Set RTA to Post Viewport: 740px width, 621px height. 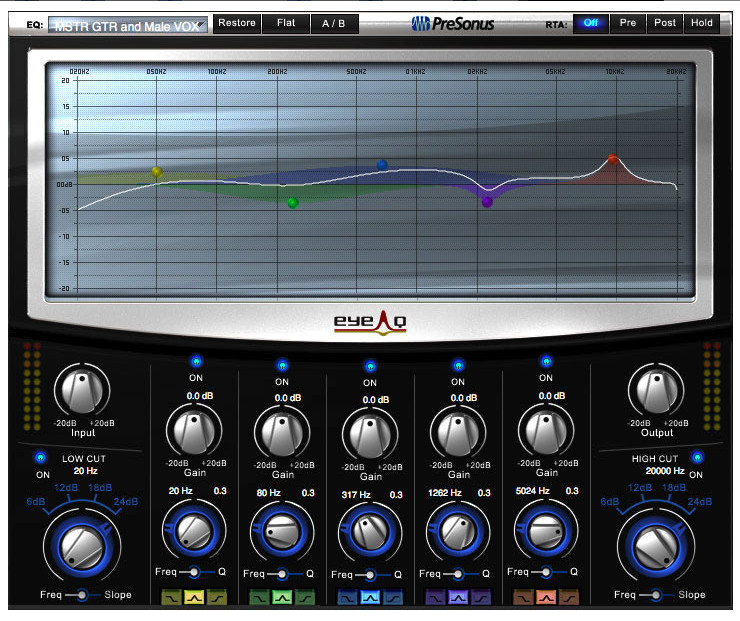pos(664,23)
